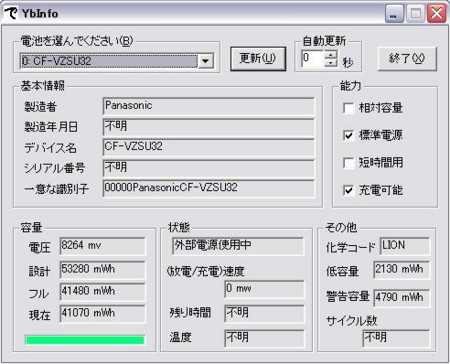Click the discharge/charge rate value 0 mw

(x=264, y=289)
